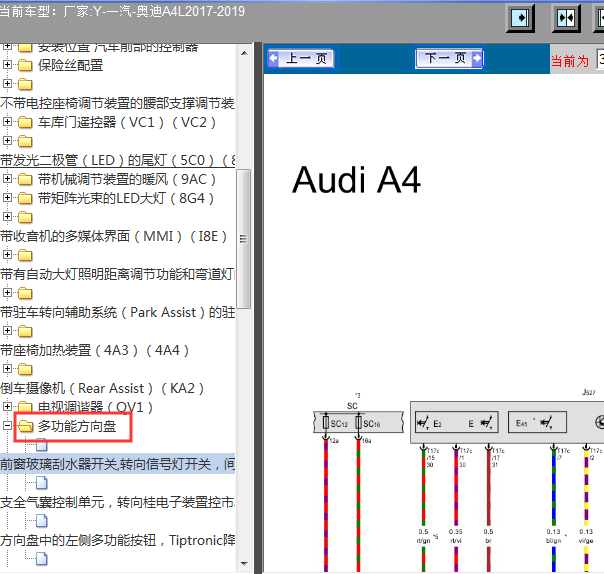Select 不带电控座椅调节装置的腰部支撑调节装 entry

tap(117, 103)
